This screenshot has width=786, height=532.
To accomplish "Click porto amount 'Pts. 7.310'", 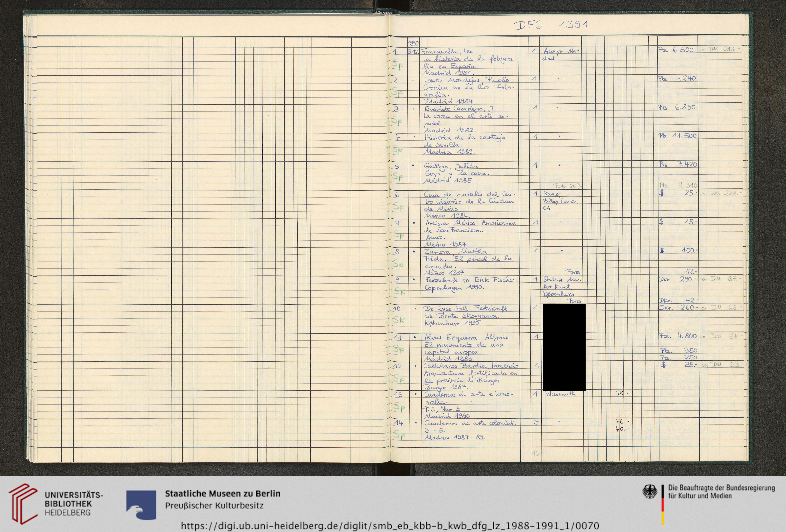I will click(x=678, y=185).
